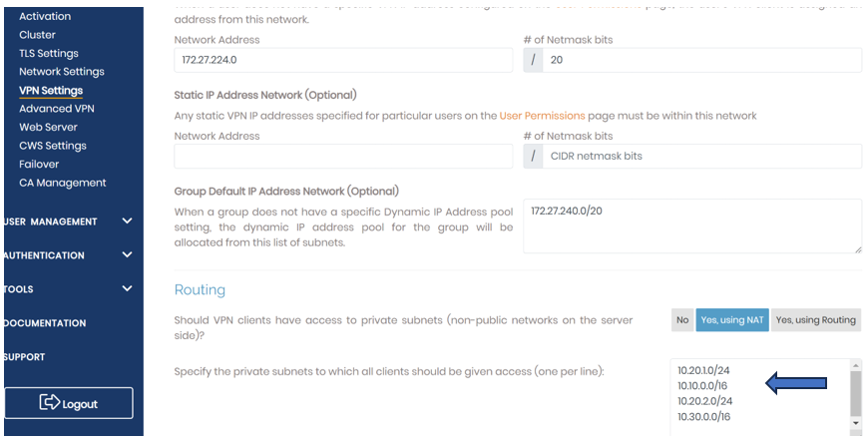Open the Support sidebar item
This screenshot has width=868, height=440.
(25, 357)
